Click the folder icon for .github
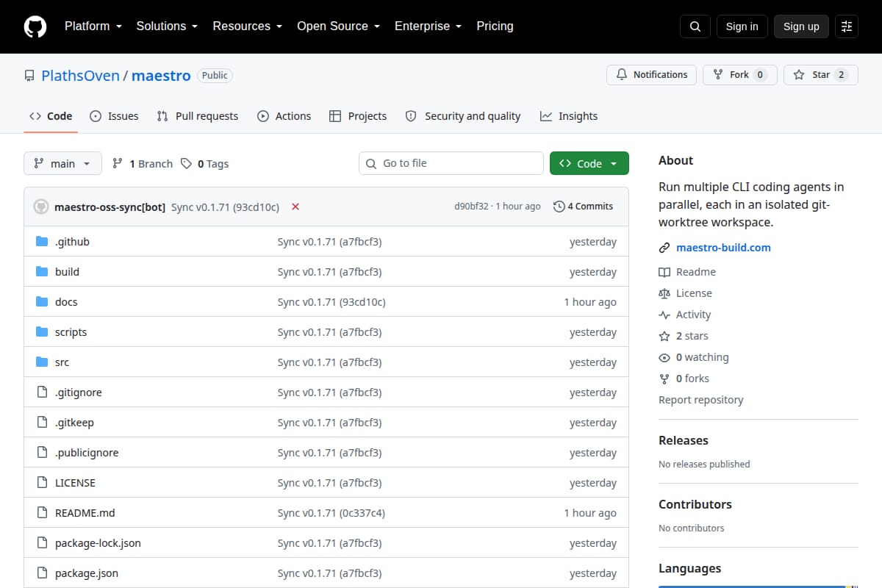The width and height of the screenshot is (882, 588). point(42,242)
